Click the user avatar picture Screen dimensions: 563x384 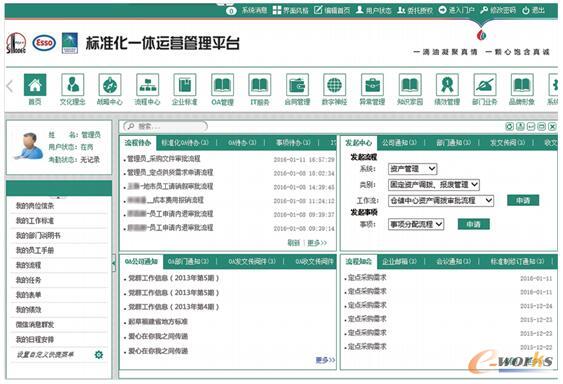tap(28, 145)
